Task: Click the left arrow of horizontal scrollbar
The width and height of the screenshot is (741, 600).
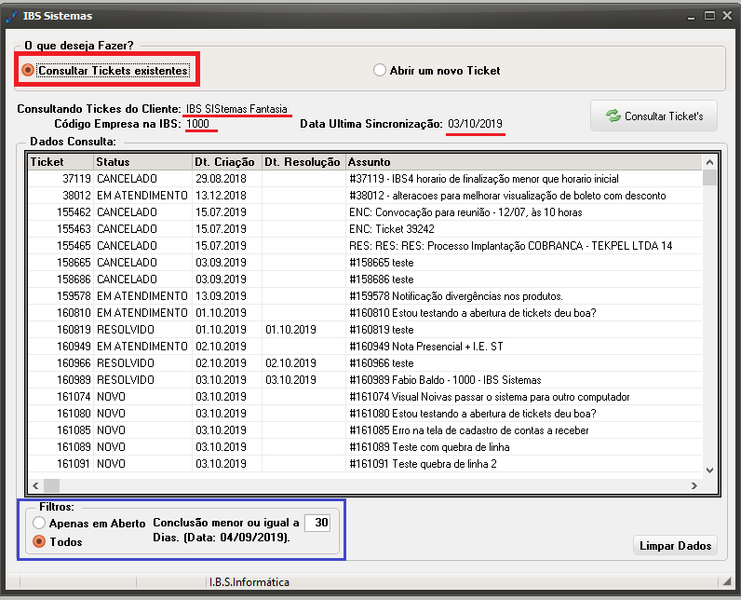Action: point(35,486)
